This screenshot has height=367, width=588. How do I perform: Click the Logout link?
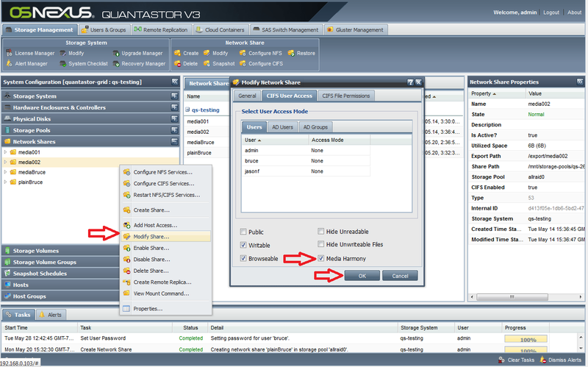click(551, 13)
